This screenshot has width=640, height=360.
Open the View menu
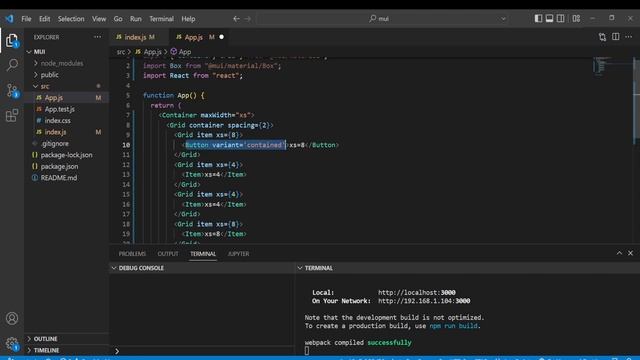[x=99, y=19]
